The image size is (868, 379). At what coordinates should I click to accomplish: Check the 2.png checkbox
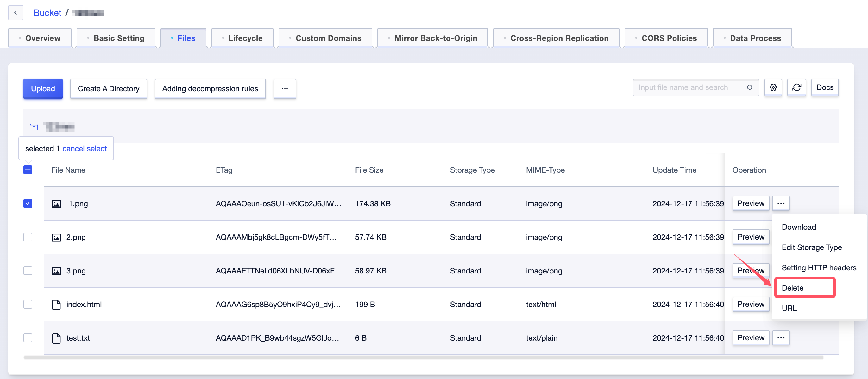click(x=28, y=237)
